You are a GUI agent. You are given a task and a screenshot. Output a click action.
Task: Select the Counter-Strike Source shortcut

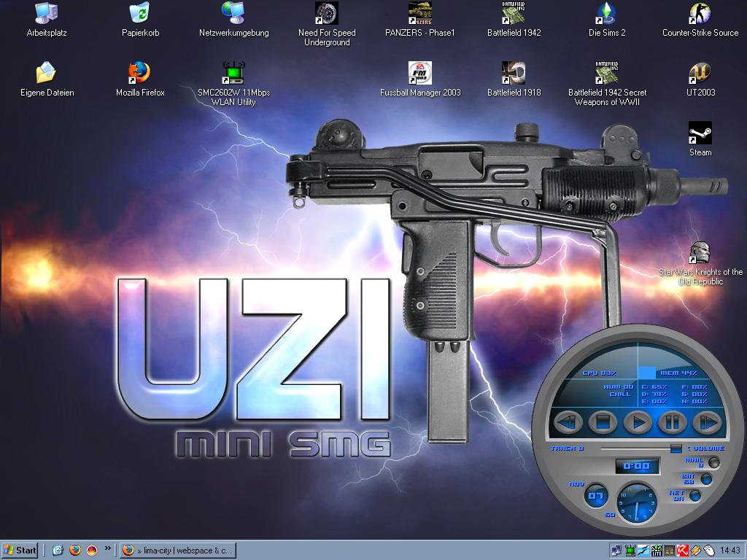click(x=700, y=12)
